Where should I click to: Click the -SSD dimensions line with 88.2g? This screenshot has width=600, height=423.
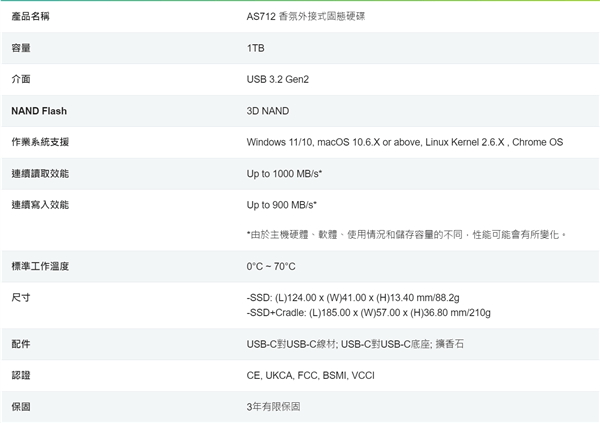click(x=353, y=298)
